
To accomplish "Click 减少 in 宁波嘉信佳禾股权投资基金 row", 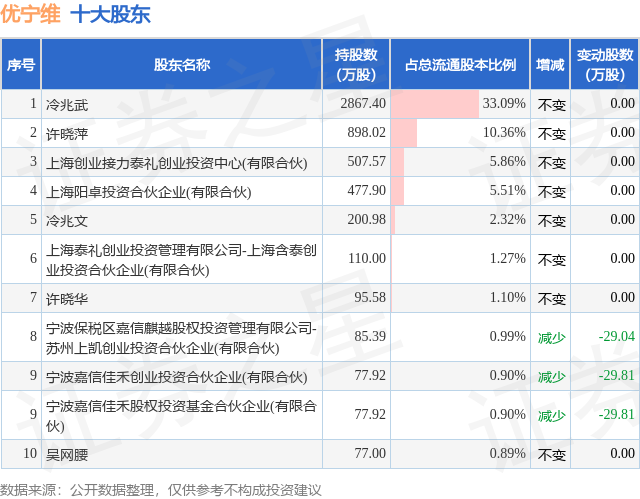I will [x=551, y=415].
